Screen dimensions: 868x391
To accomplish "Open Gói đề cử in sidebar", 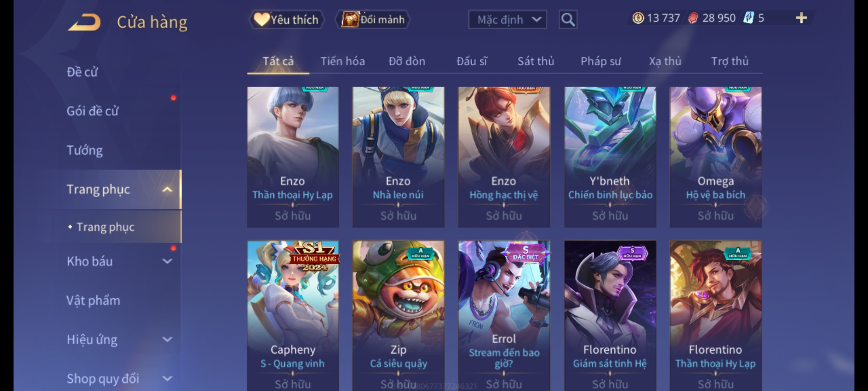I will pyautogui.click(x=93, y=111).
